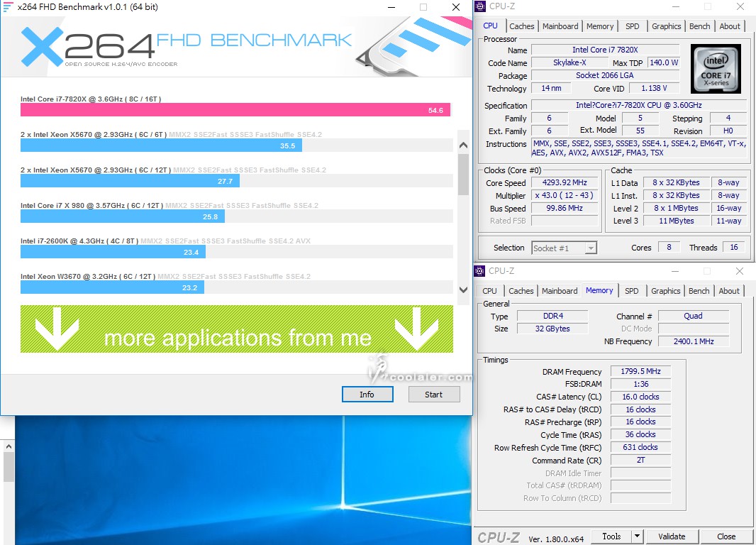Click the memory Size value 32 GBytes
The width and height of the screenshot is (756, 545).
(x=552, y=329)
